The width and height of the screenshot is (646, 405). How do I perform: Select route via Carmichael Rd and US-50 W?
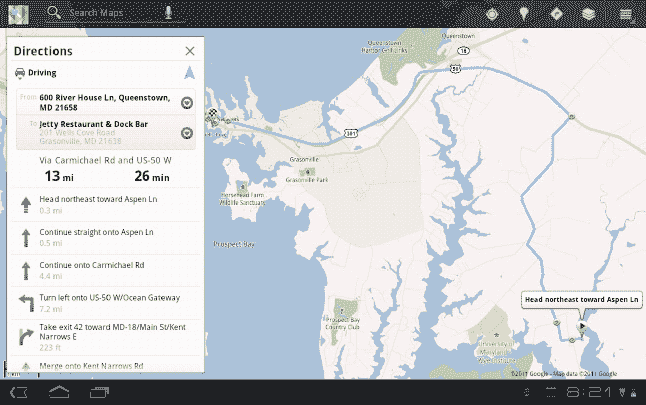tap(105, 169)
